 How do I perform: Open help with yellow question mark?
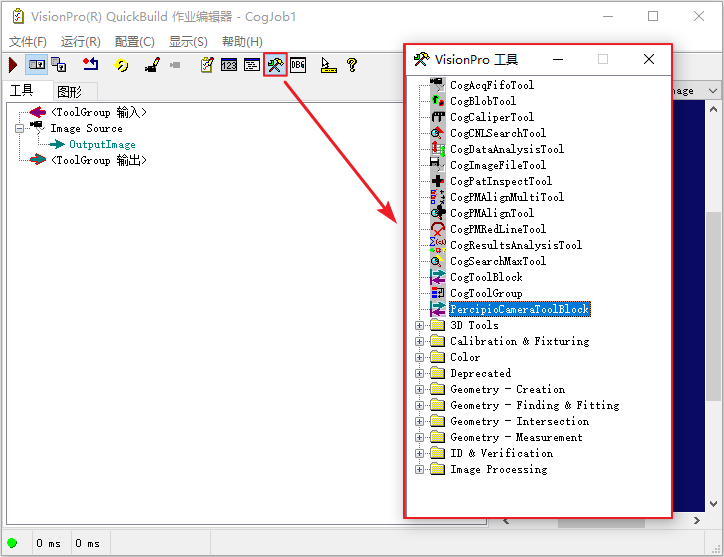(x=352, y=65)
